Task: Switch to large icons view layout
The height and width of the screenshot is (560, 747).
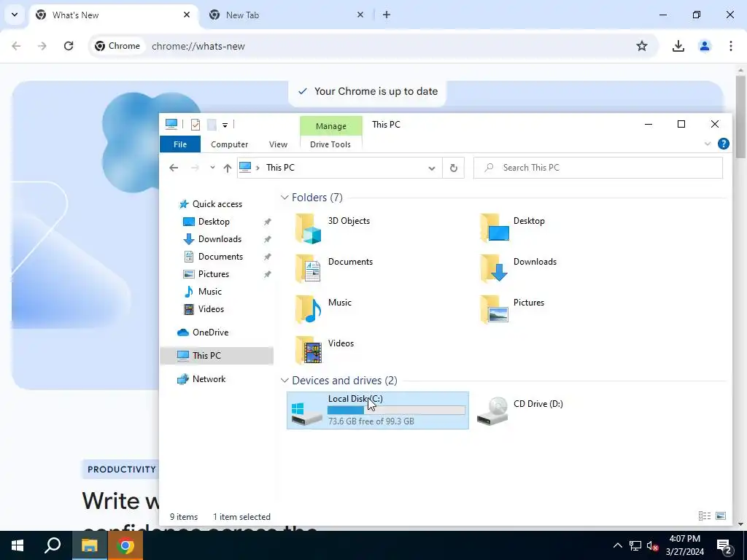Action: point(721,516)
